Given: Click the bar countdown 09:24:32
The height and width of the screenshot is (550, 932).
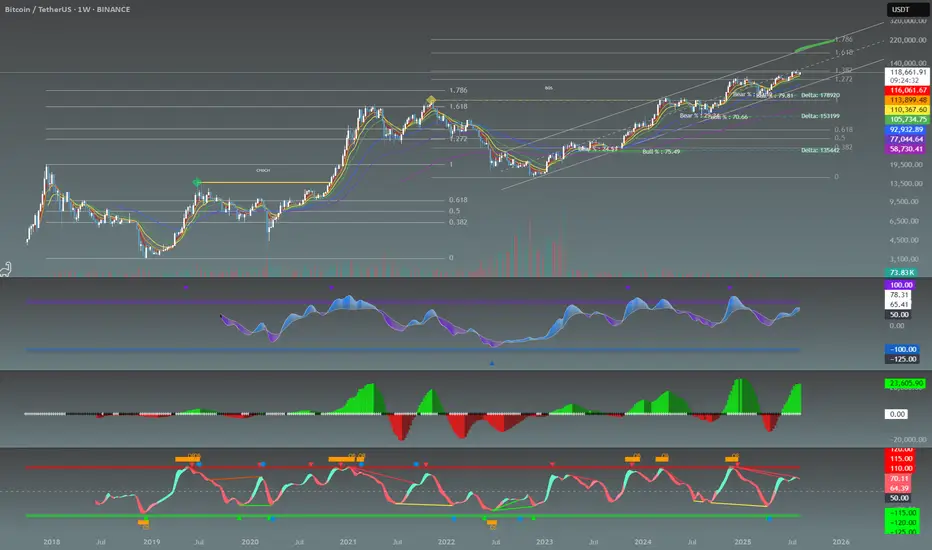Looking at the screenshot, I should click(907, 80).
